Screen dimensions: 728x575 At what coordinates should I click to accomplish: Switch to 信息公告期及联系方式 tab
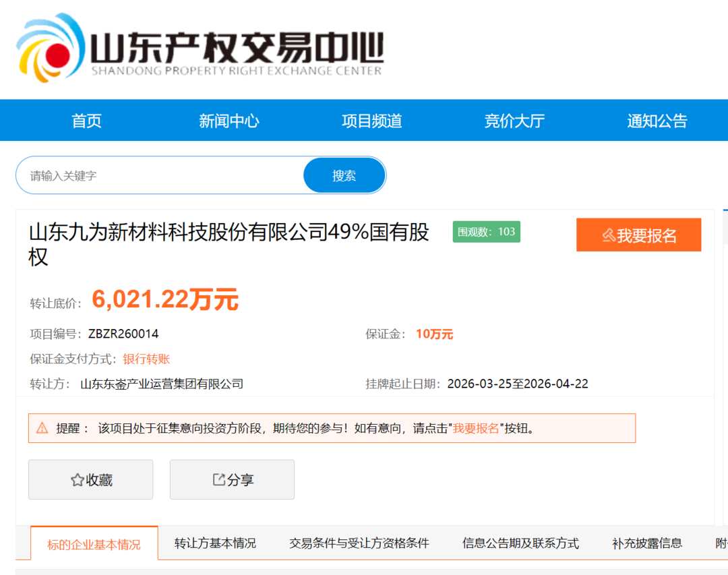click(520, 543)
